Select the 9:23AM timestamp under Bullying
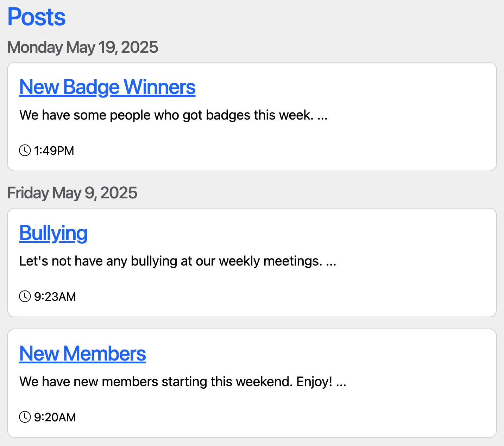 point(55,297)
